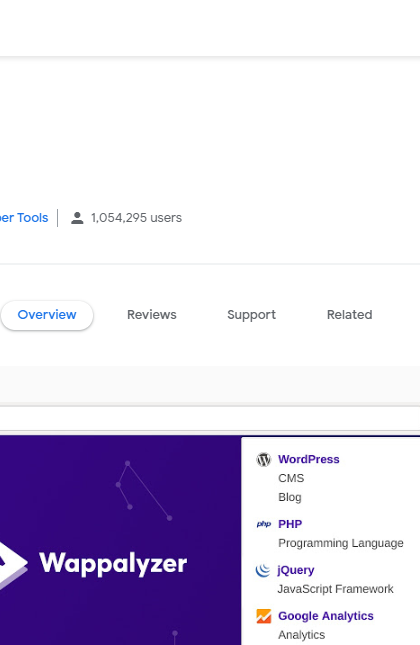The image size is (420, 645).
Task: Click the user count person icon
Action: (x=77, y=218)
